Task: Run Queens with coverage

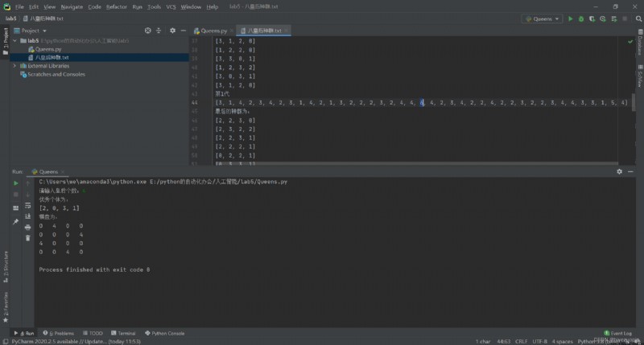Action: [592, 18]
